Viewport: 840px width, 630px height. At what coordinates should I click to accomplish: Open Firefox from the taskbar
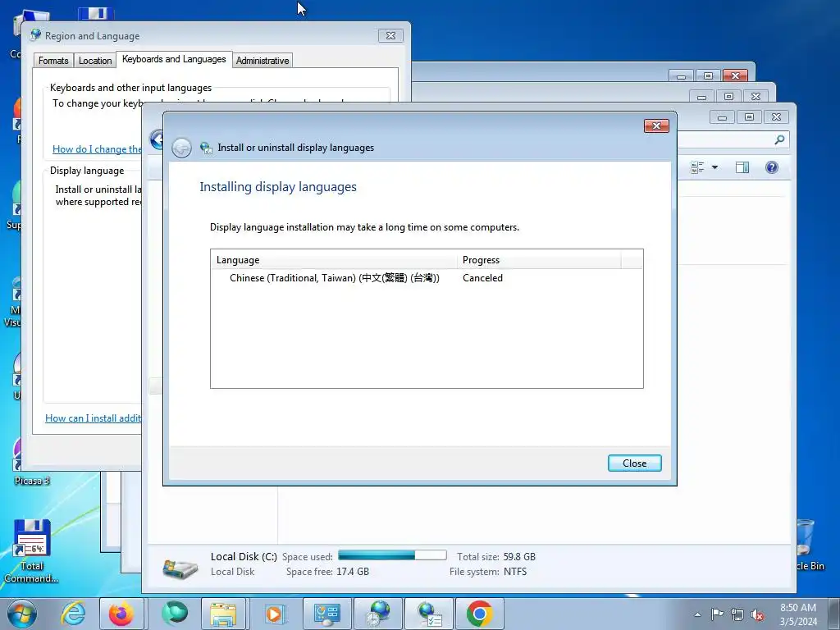[121, 614]
